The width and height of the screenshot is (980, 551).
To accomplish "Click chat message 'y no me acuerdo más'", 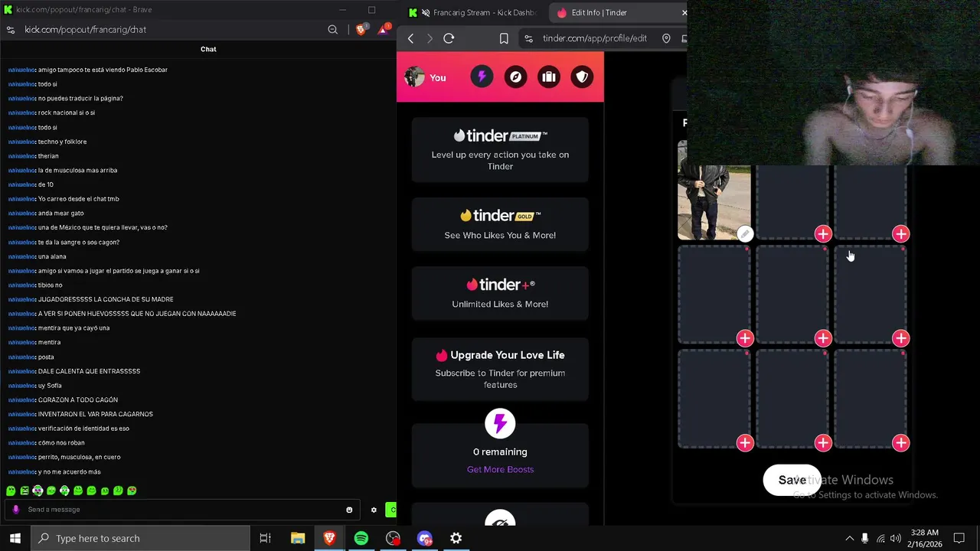I will tap(69, 471).
